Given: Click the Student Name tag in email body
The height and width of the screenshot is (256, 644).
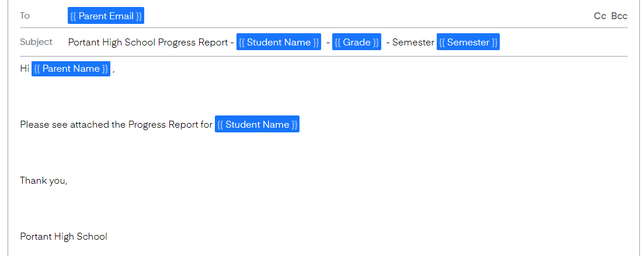Looking at the screenshot, I should 257,124.
